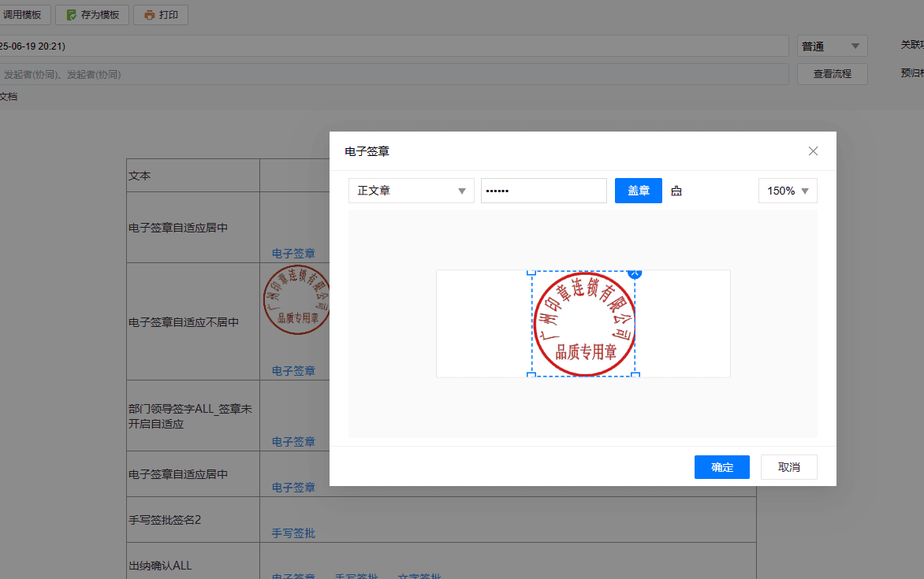Click the 出纳确认ALL label cell
924x579 pixels.
(x=193, y=562)
